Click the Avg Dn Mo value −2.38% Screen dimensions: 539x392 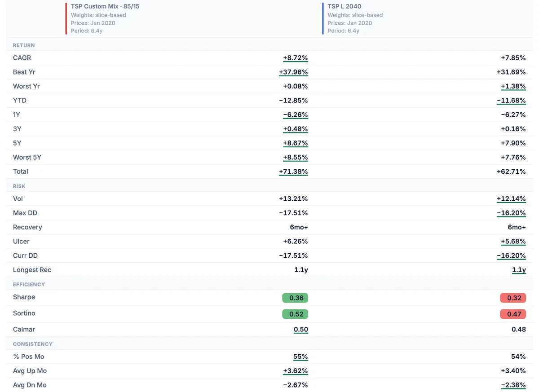coord(513,385)
